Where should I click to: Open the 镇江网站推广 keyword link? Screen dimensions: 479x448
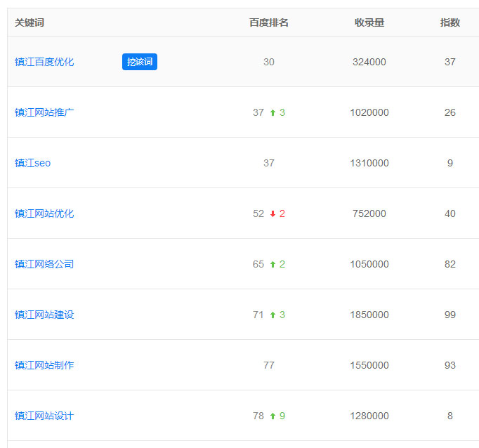44,112
